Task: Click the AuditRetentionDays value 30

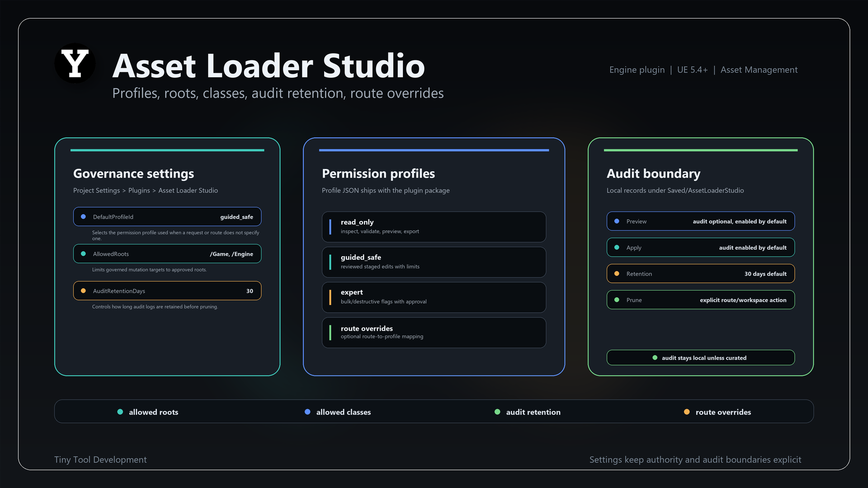Action: point(250,291)
